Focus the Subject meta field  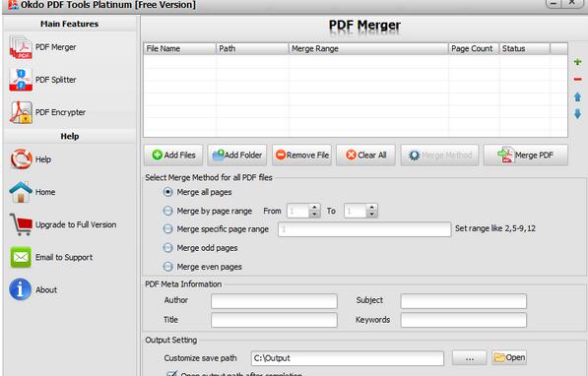pos(464,301)
